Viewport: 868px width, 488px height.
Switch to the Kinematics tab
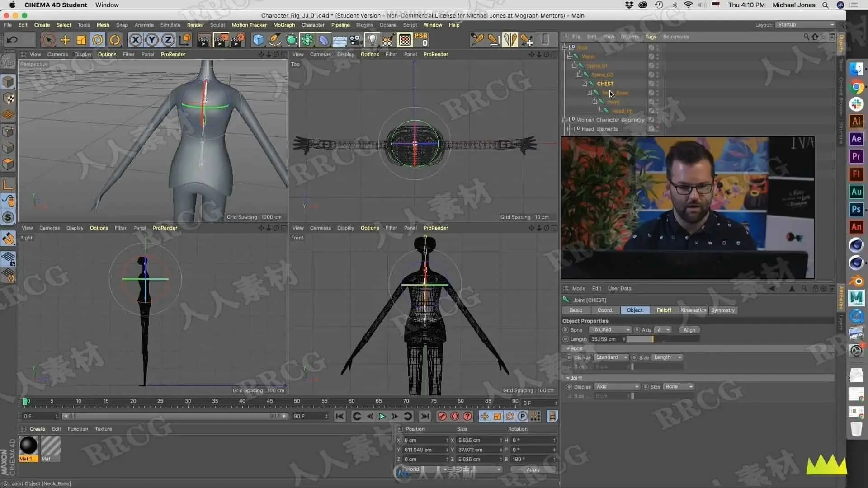click(x=693, y=310)
